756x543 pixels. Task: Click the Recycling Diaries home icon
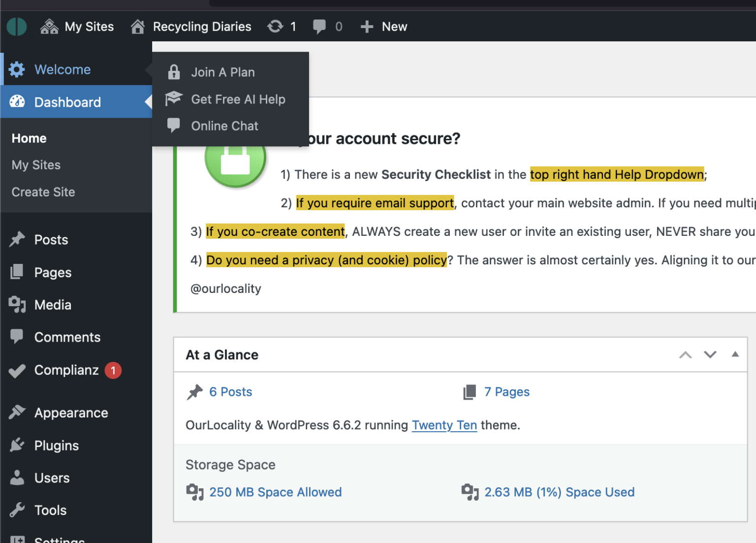click(138, 27)
